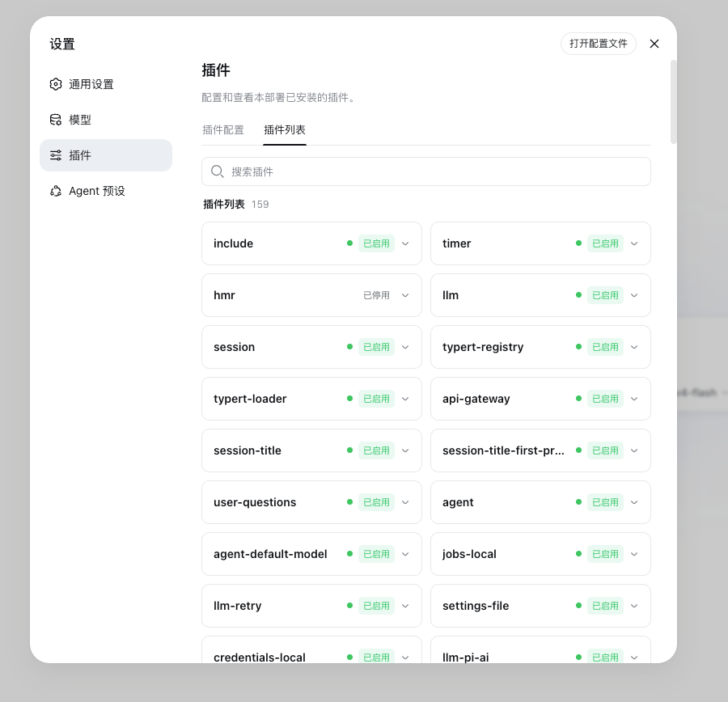Open Agent 预设 section
This screenshot has height=702, width=728.
(106, 191)
